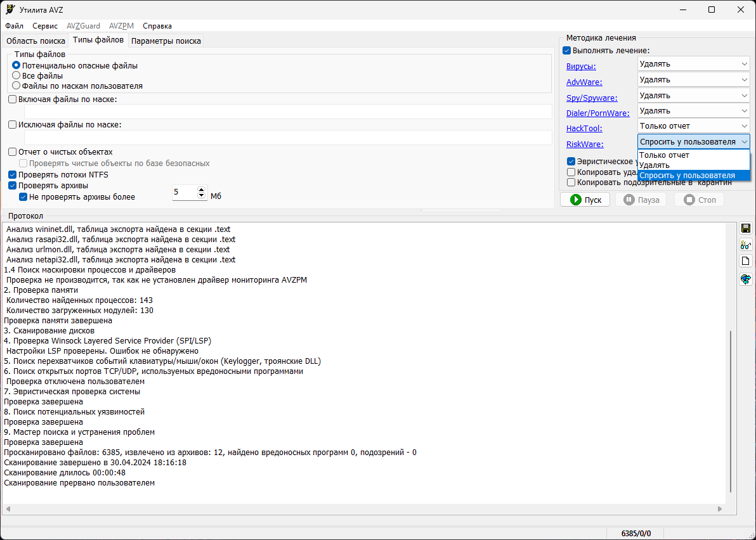
Task: Open the Сервис menu
Action: [x=45, y=26]
